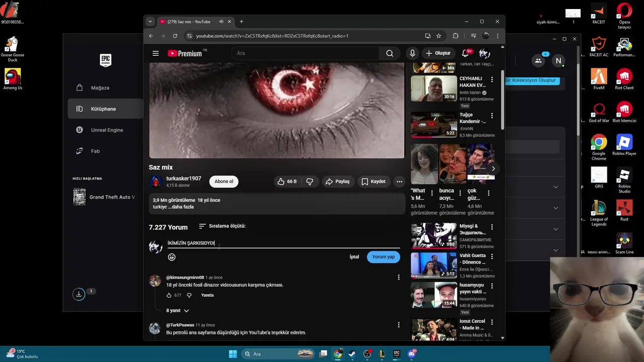
Task: Click the Paylaş share button
Action: pos(337,182)
